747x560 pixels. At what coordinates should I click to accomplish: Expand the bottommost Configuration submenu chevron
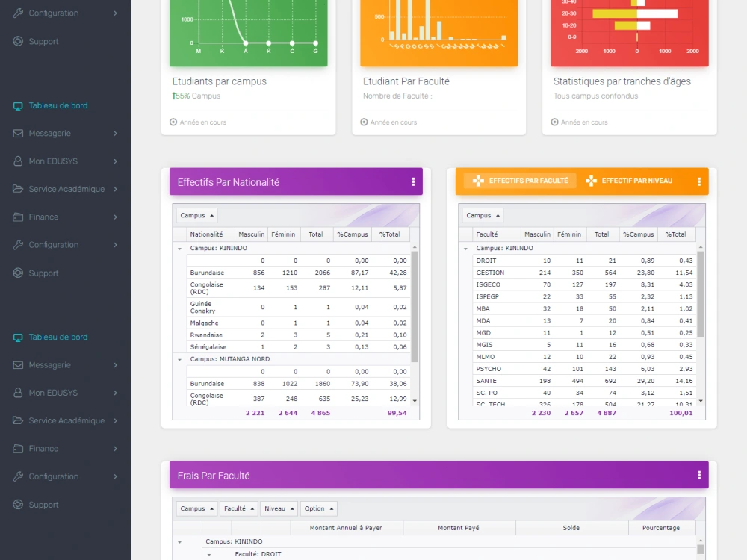[x=115, y=476]
